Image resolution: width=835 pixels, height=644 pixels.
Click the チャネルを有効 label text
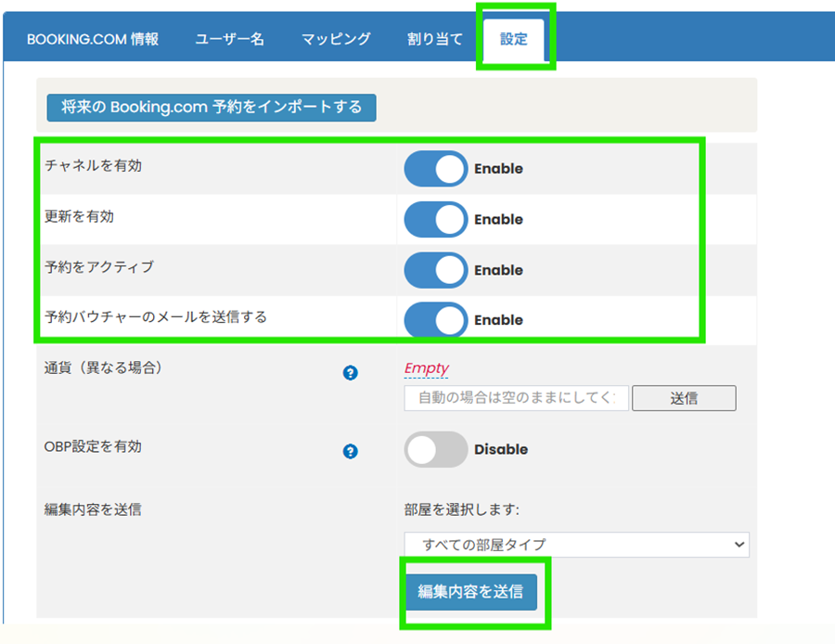coord(93,166)
